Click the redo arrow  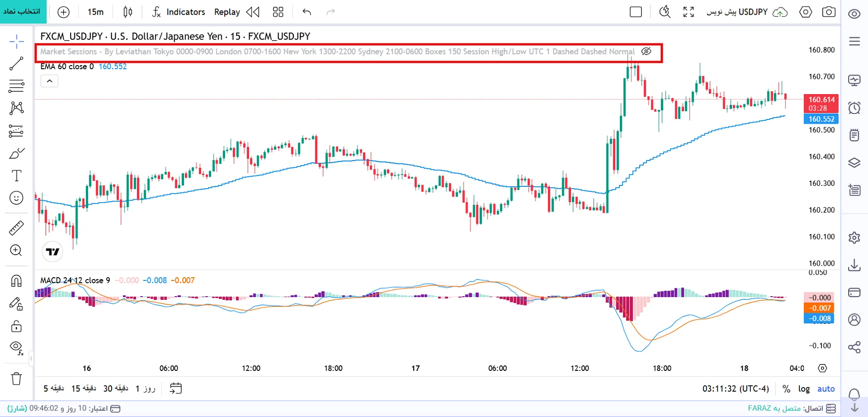coord(330,12)
